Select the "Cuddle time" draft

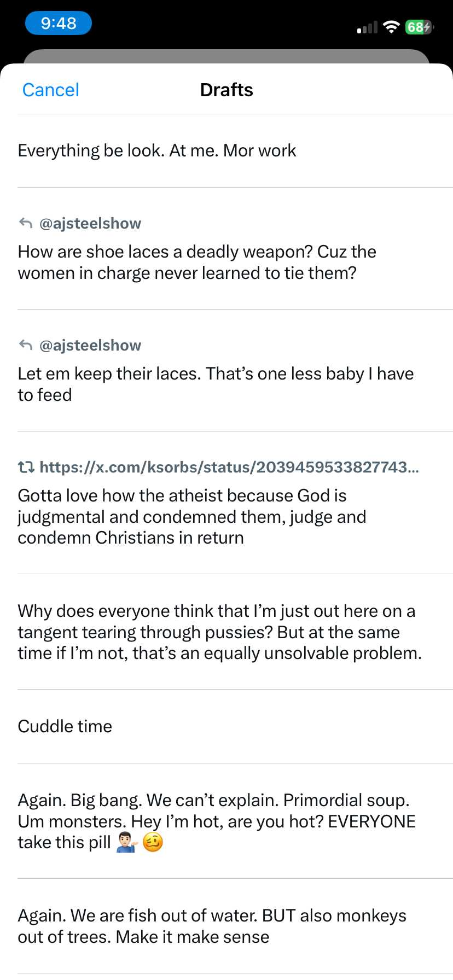[x=65, y=726]
